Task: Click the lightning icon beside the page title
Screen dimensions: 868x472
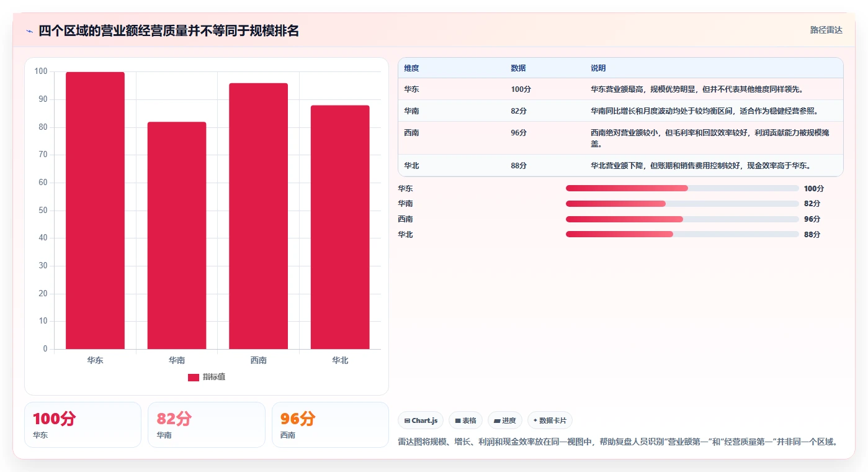Action: pos(29,31)
